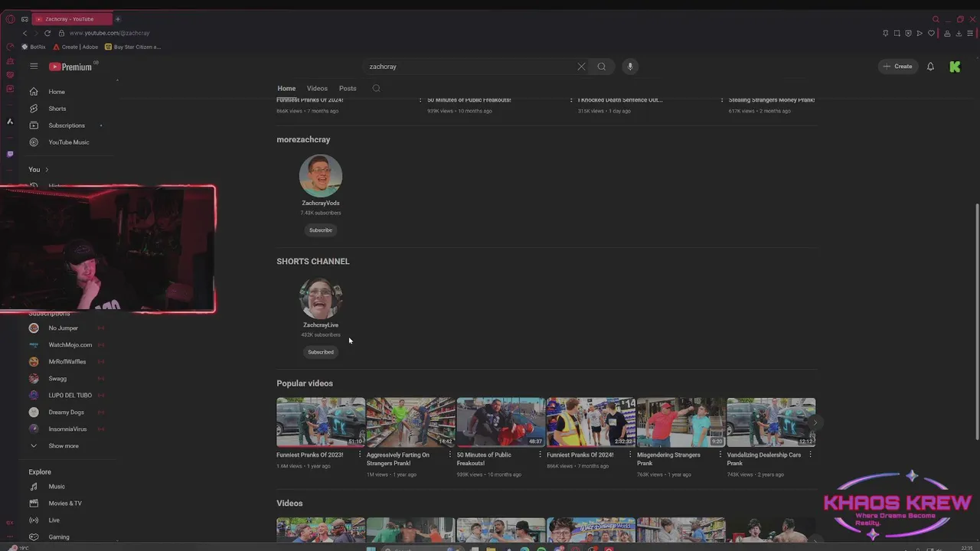Image resolution: width=980 pixels, height=551 pixels.
Task: Click the snapshot capture icon in browser toolbar
Action: click(x=897, y=33)
